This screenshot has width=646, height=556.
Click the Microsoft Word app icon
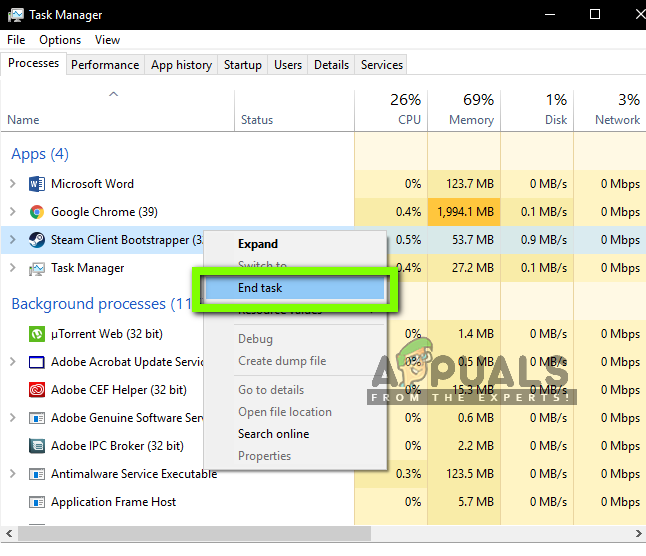point(37,184)
